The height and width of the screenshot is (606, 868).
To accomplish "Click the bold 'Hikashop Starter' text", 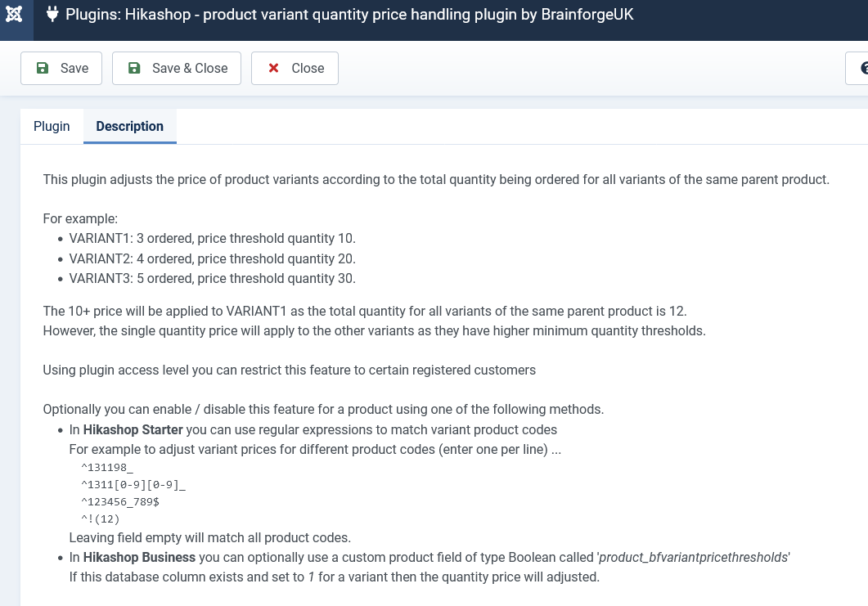I will click(x=133, y=430).
